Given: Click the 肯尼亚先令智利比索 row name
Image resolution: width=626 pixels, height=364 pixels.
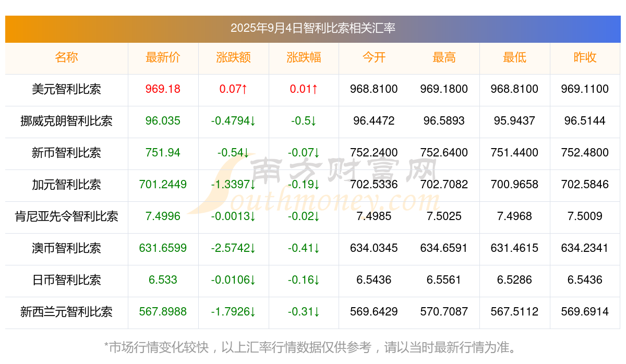Looking at the screenshot, I should (x=66, y=216).
